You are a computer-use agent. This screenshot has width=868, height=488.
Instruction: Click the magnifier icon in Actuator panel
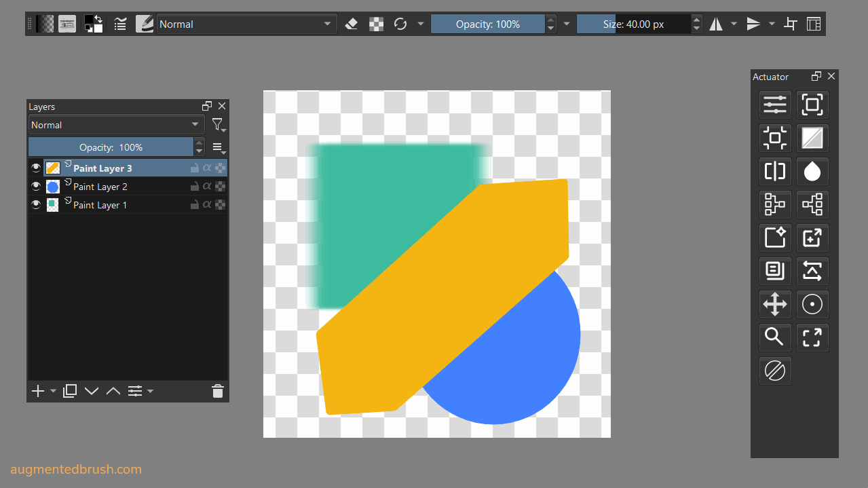(x=774, y=337)
